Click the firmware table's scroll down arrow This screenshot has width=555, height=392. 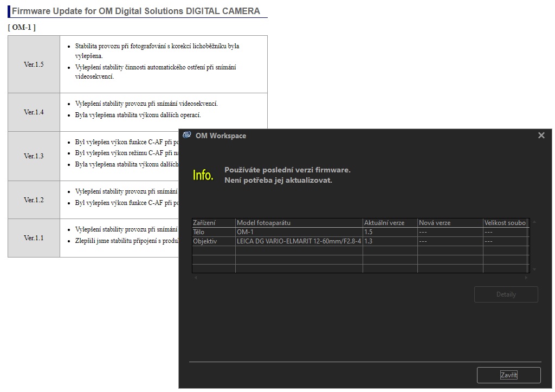(534, 269)
